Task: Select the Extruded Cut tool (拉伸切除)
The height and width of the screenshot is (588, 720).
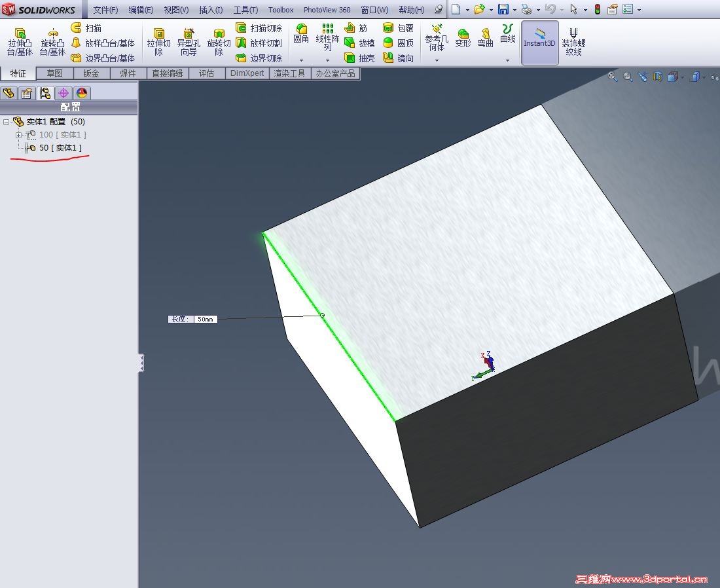Action: pos(158,42)
